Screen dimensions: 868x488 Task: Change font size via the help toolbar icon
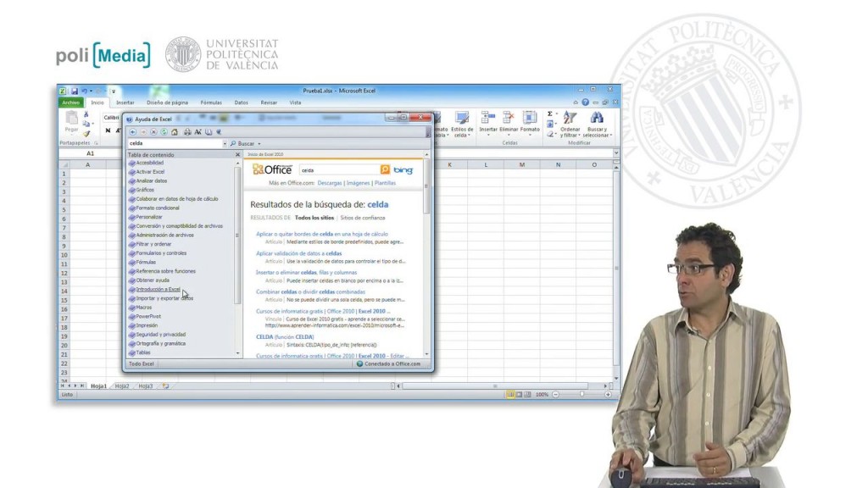(198, 132)
